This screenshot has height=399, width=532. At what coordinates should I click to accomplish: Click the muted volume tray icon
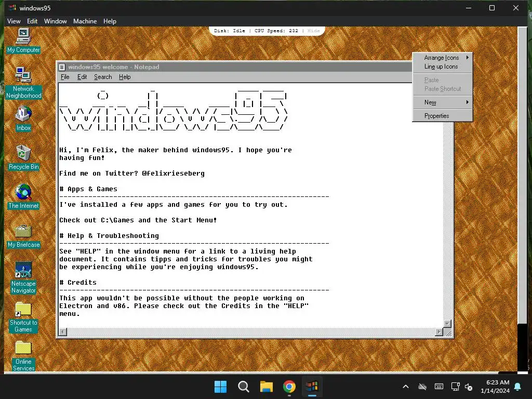[469, 387]
